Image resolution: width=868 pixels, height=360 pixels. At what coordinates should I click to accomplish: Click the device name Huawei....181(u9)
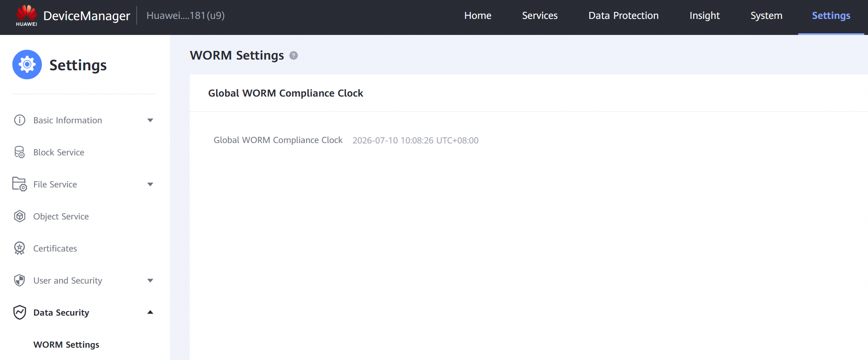click(186, 16)
